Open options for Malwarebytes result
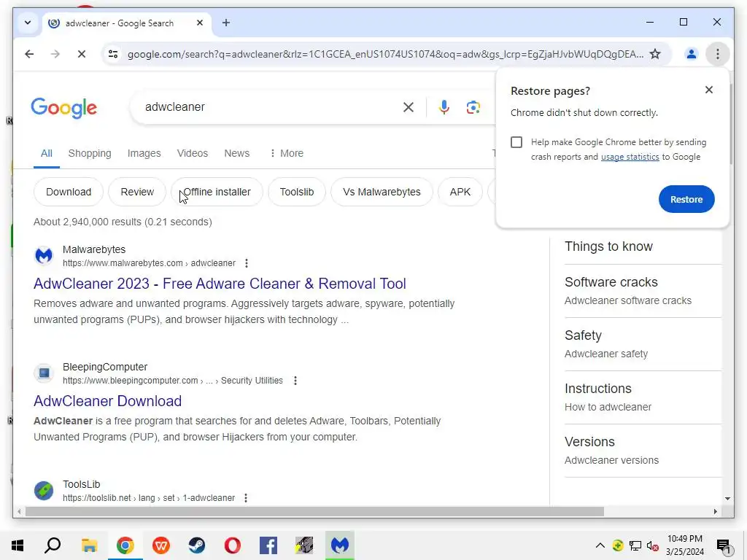 pos(247,263)
